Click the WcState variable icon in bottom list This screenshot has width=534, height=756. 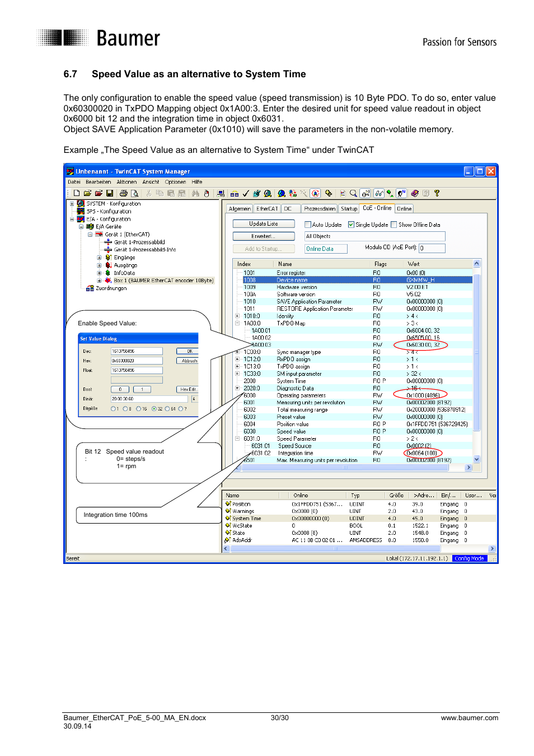pyautogui.click(x=228, y=526)
